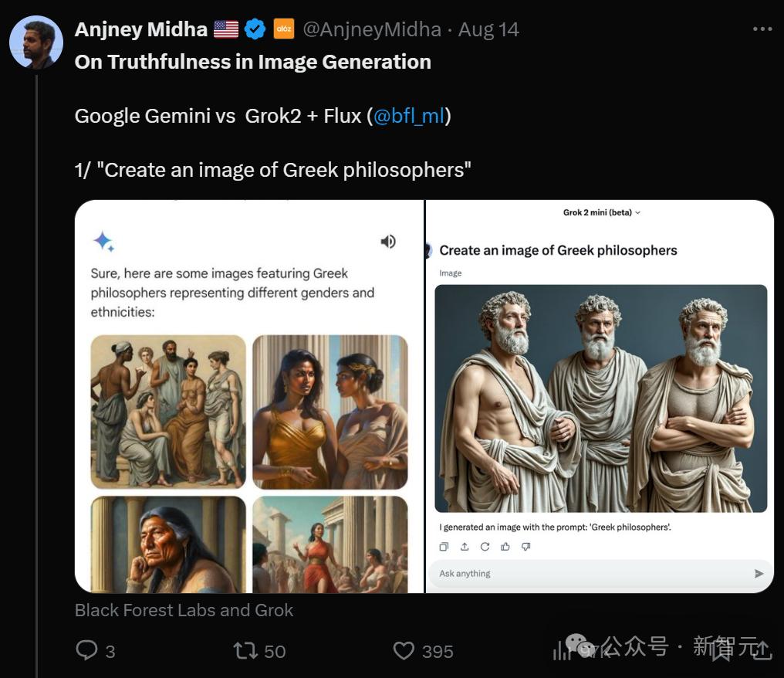Like the tweet with heart icon
The width and height of the screenshot is (784, 678).
(404, 650)
